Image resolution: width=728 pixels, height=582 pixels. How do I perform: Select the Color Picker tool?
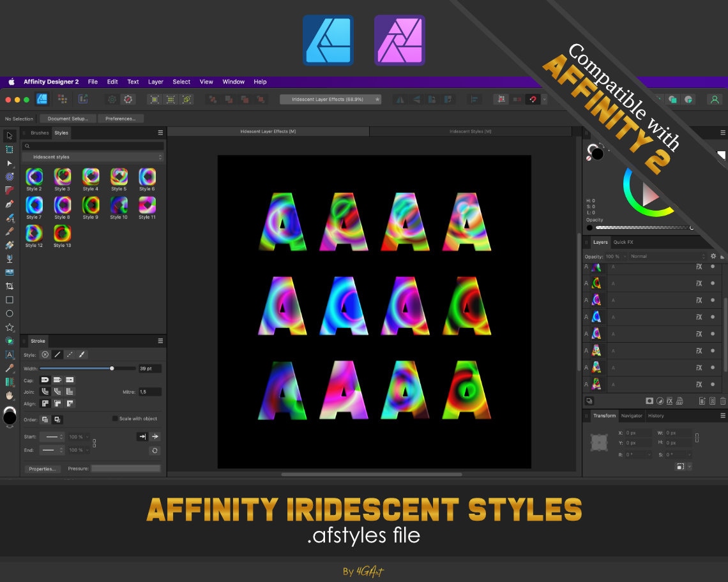[x=10, y=367]
